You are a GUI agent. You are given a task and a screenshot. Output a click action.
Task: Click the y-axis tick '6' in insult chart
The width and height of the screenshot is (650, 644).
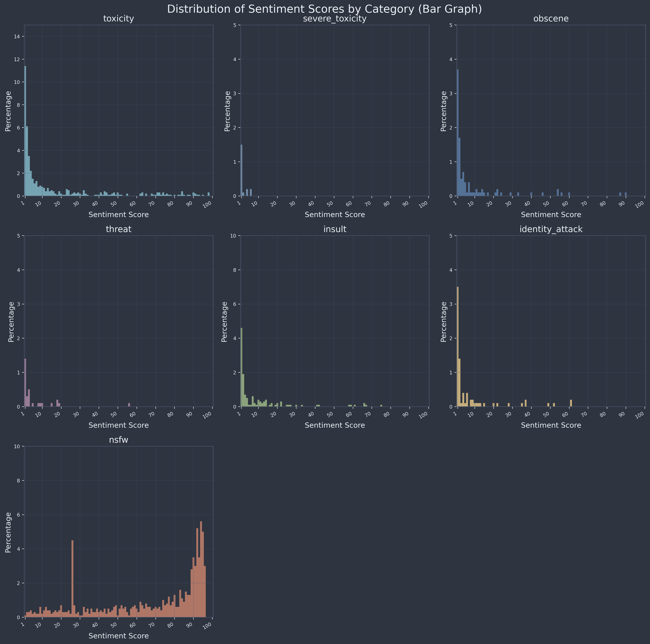[x=235, y=304]
